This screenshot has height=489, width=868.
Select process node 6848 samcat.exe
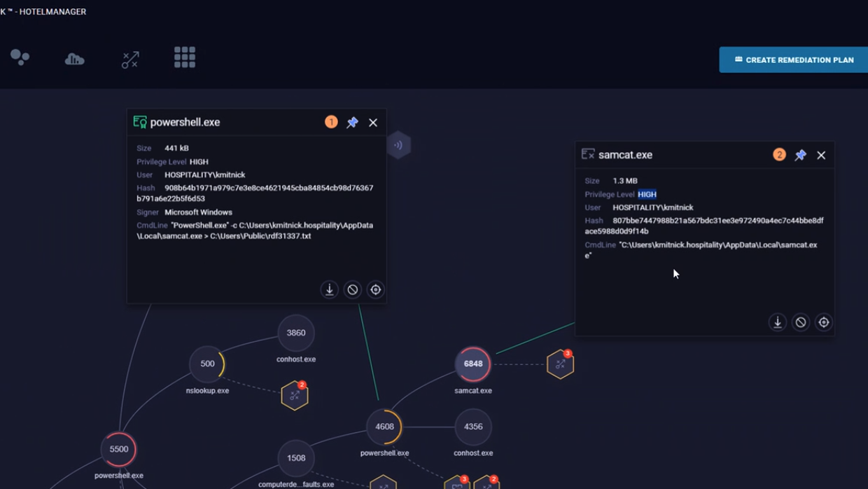473,364
